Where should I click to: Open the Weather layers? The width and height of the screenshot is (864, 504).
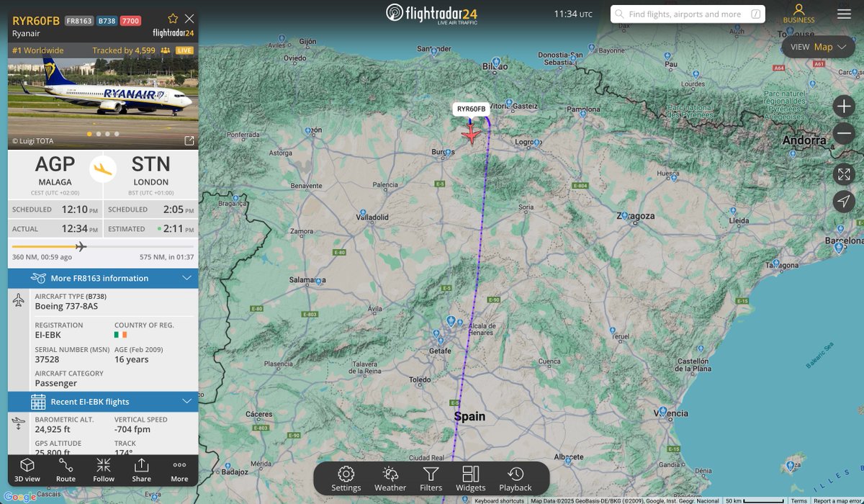[390, 479]
